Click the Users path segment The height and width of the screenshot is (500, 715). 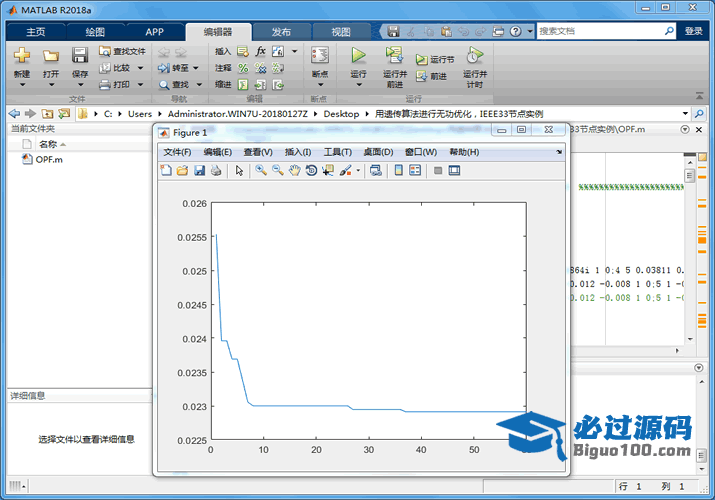pyautogui.click(x=140, y=114)
